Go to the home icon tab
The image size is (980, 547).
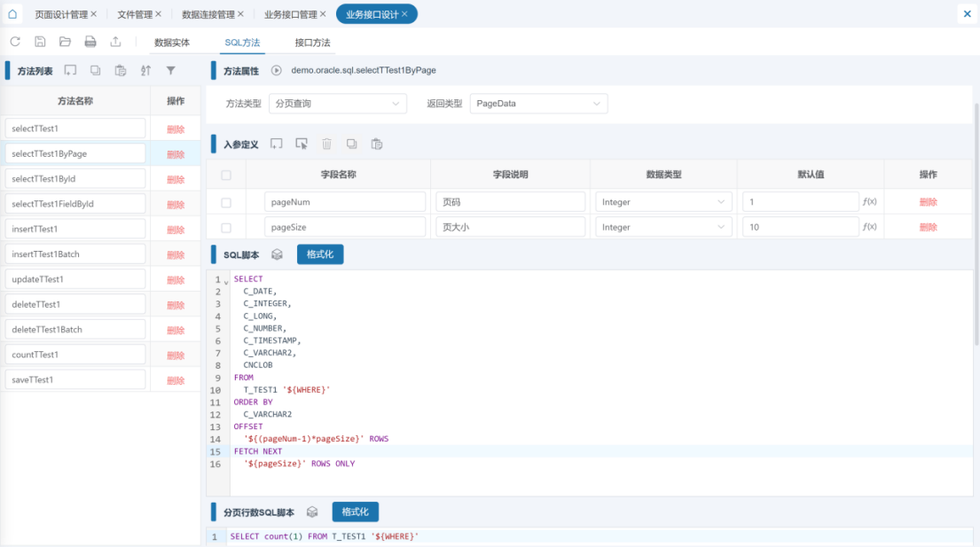(12, 13)
